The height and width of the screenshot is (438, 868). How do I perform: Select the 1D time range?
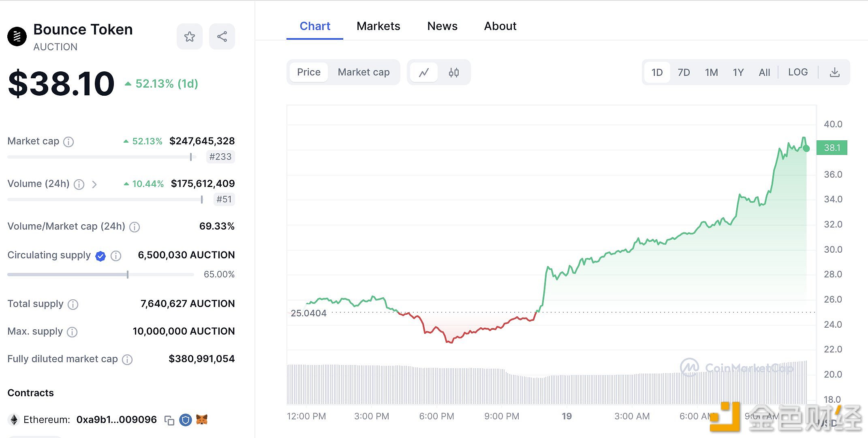pyautogui.click(x=657, y=73)
